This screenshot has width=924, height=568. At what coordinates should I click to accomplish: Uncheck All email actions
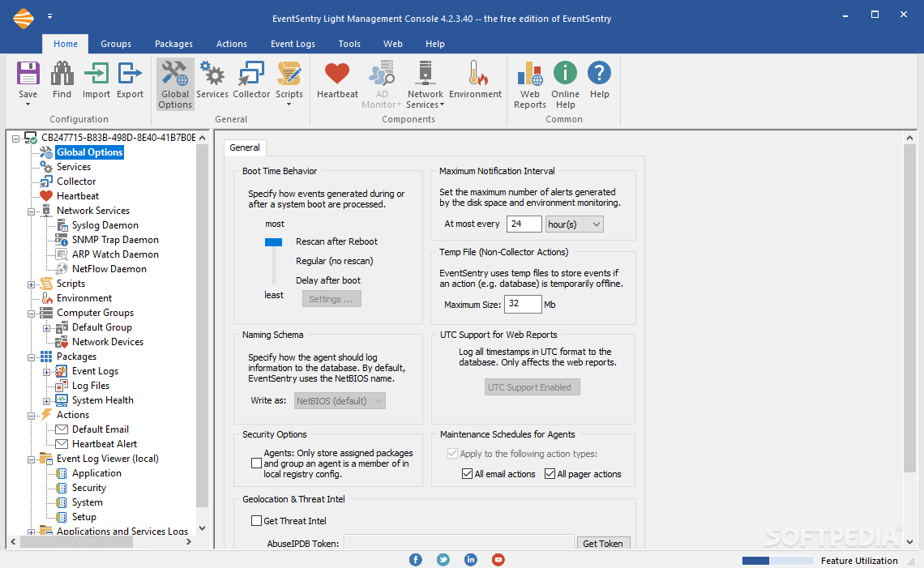(x=468, y=474)
